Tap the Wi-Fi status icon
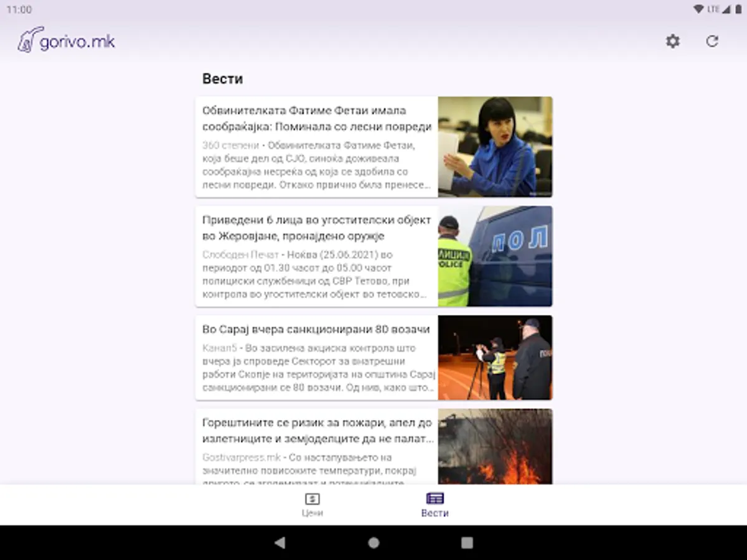 698,9
